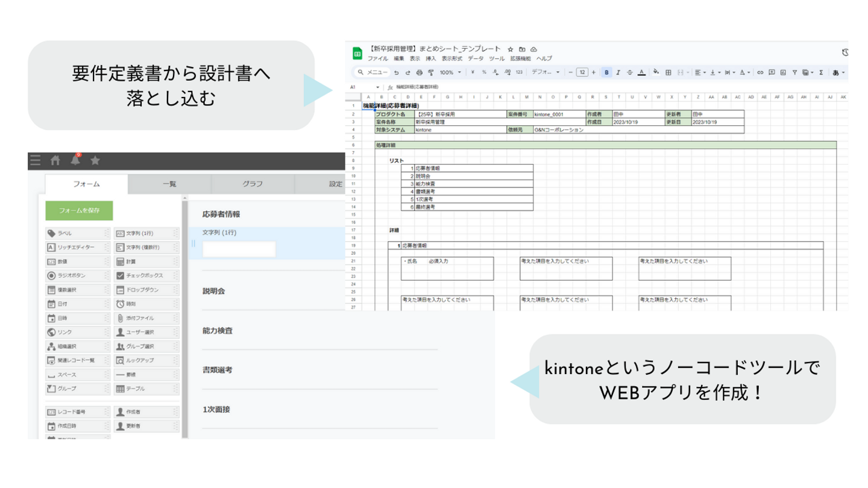The height and width of the screenshot is (488, 868).
Task: Open version history clock icon
Action: pos(845,52)
